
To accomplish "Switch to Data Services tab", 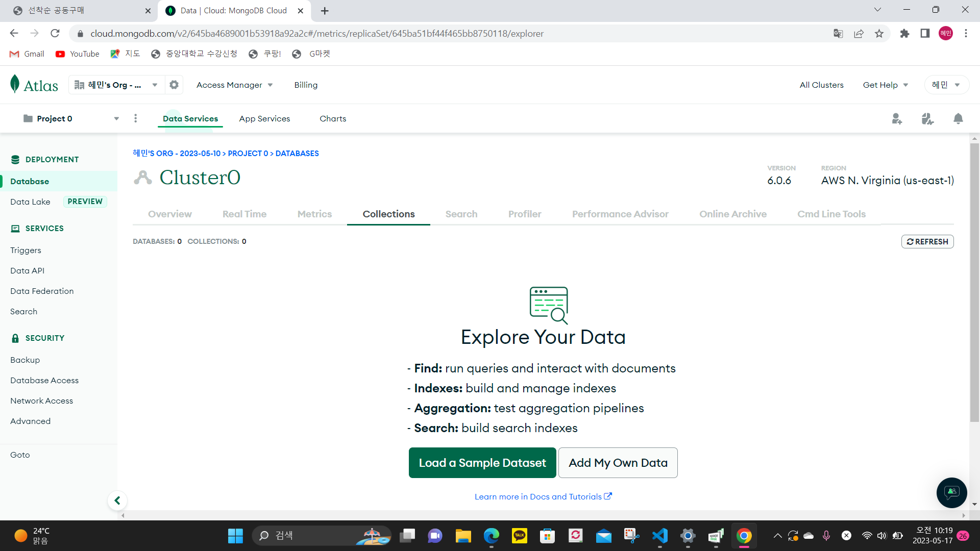I will pos(190,119).
